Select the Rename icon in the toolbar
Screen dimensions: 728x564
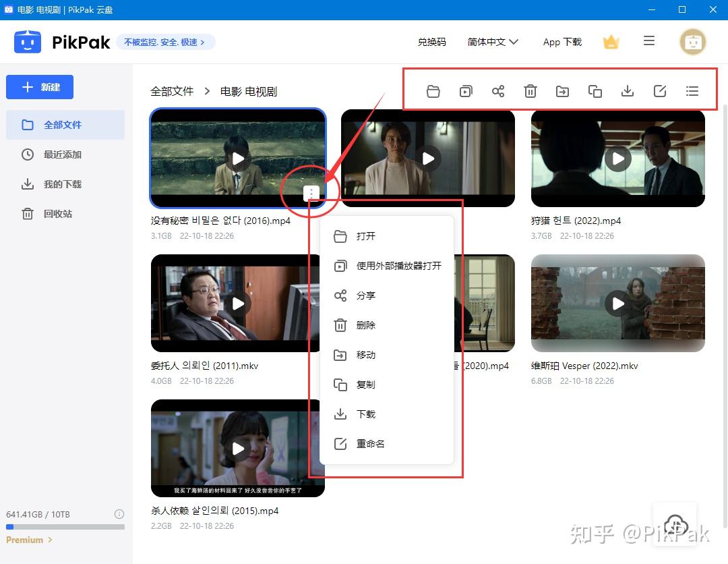[660, 90]
